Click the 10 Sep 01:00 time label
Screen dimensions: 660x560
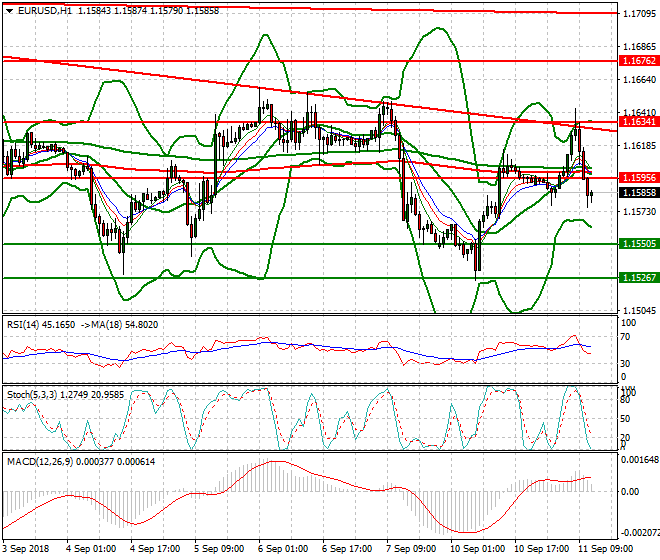point(477,549)
